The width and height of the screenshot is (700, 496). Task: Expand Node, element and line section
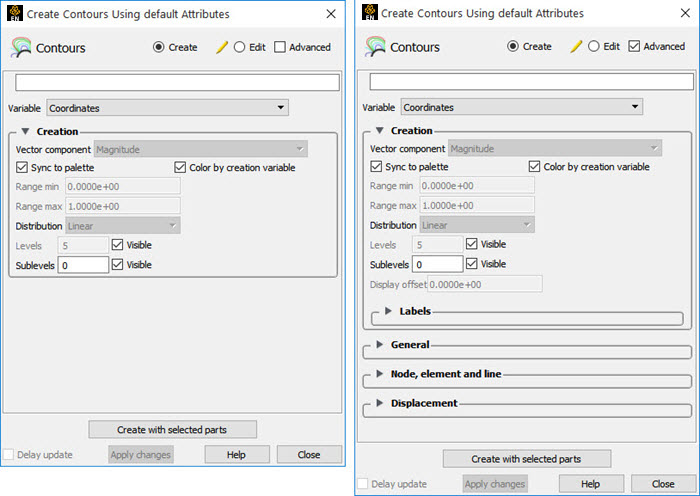379,373
